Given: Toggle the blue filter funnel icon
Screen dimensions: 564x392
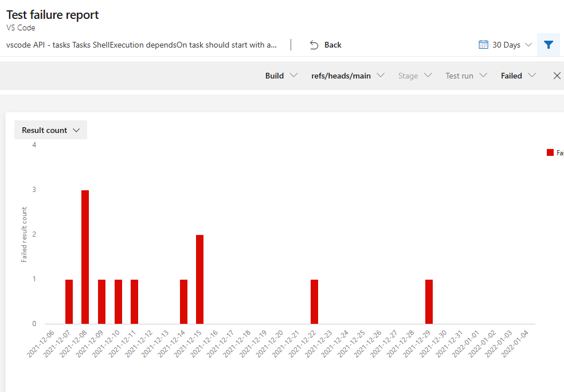Looking at the screenshot, I should [548, 45].
